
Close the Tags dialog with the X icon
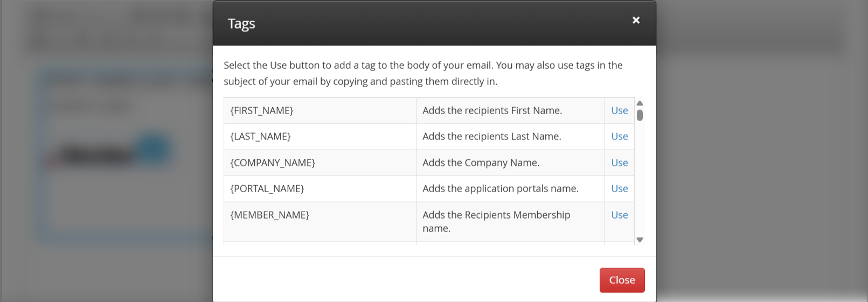[x=636, y=20]
